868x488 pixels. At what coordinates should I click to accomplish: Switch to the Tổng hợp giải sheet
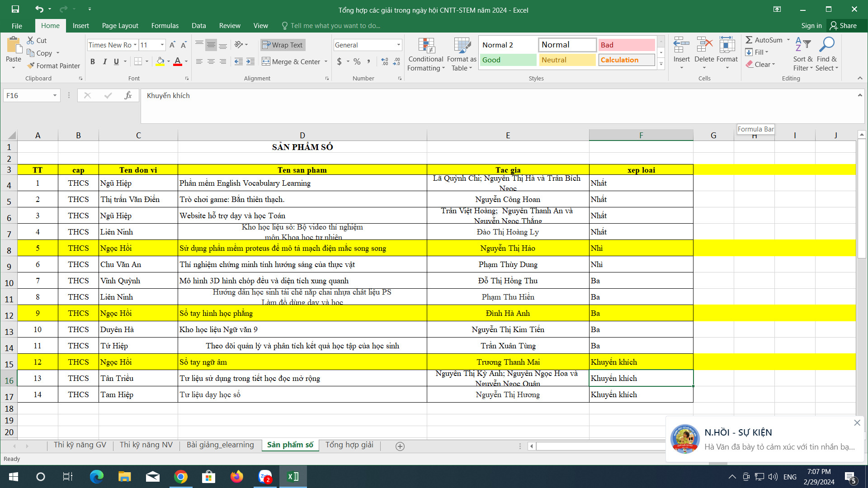349,445
